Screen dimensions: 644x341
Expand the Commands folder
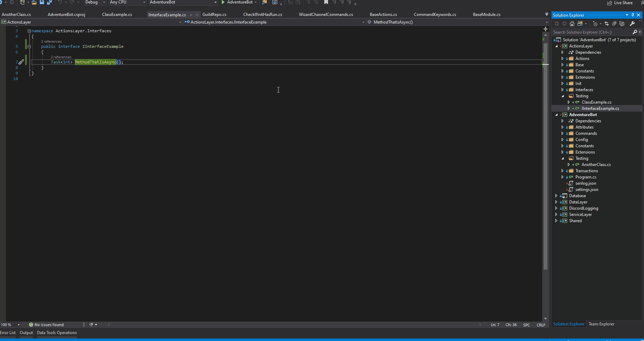[x=562, y=133]
